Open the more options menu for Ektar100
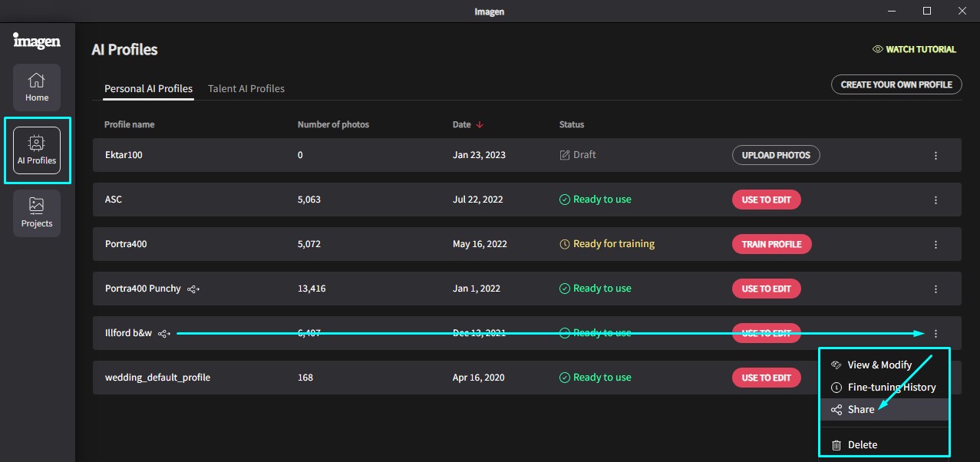 click(x=935, y=155)
